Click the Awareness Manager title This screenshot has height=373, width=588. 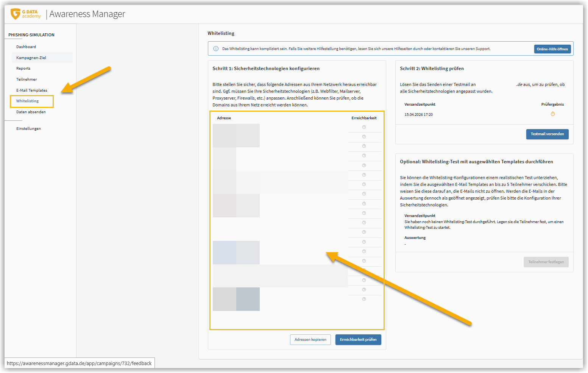pos(87,14)
